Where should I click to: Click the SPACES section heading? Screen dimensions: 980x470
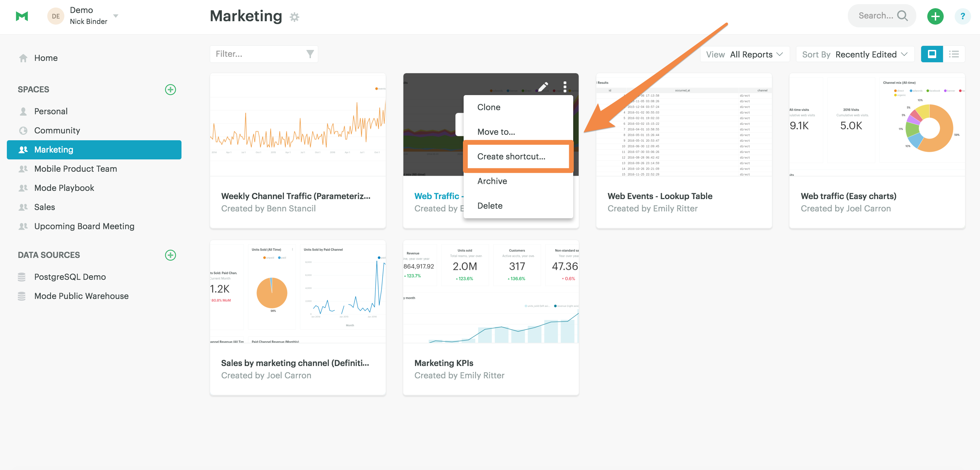tap(34, 90)
